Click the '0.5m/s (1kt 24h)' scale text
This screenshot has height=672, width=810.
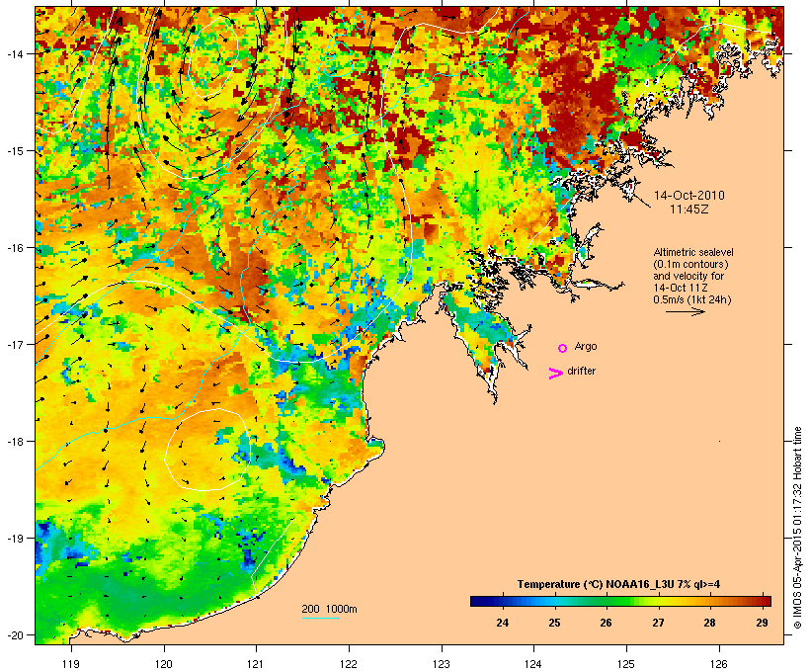pyautogui.click(x=691, y=299)
